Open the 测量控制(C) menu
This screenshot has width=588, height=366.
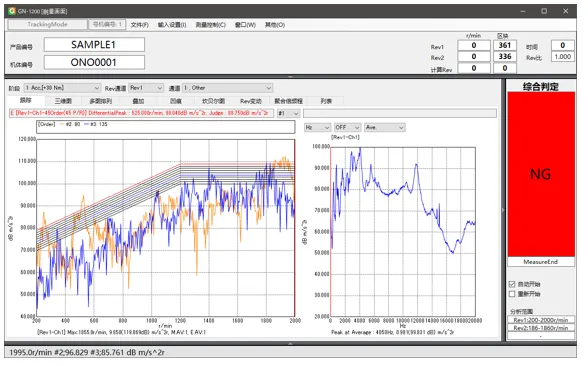click(210, 25)
